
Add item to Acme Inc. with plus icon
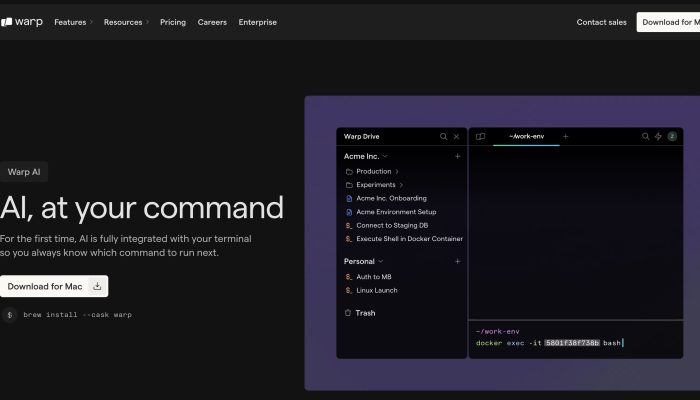pos(458,156)
